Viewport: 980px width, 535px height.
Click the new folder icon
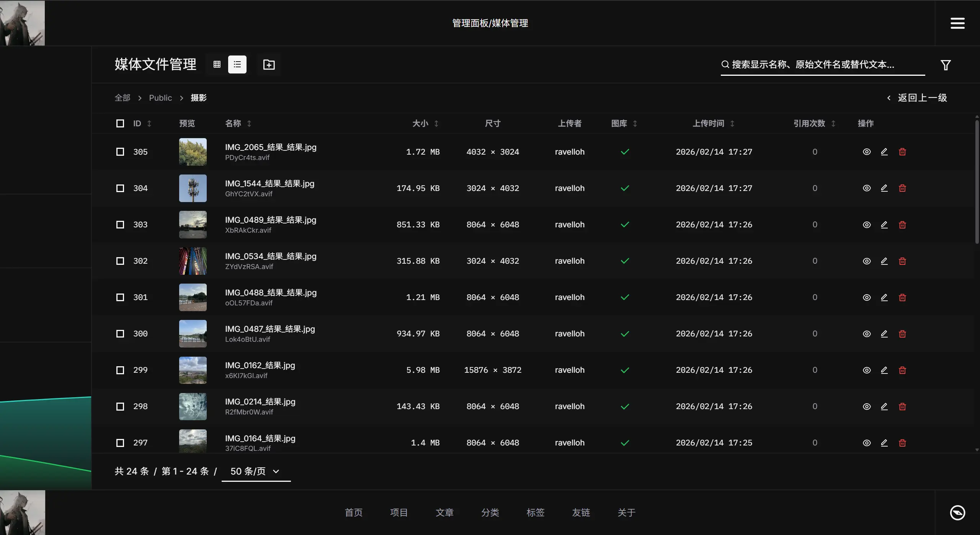point(269,64)
